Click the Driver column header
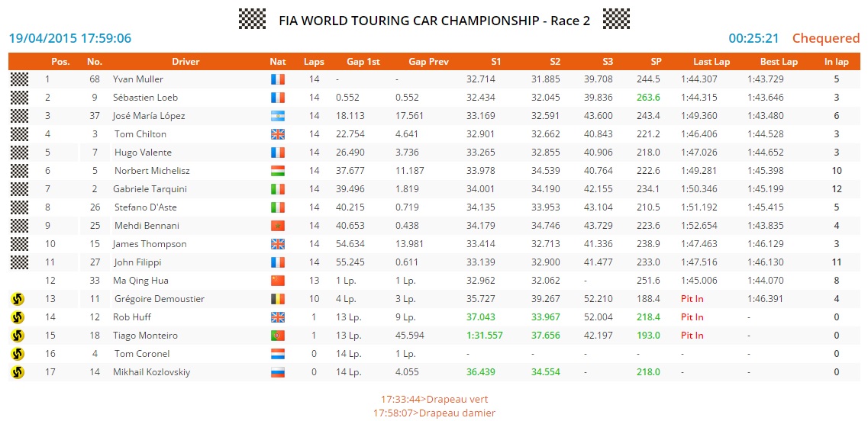This screenshot has height=421, width=868. pos(186,62)
